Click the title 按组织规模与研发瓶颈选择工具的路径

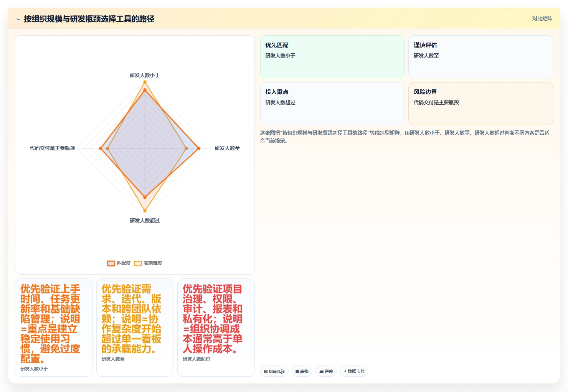89,19
